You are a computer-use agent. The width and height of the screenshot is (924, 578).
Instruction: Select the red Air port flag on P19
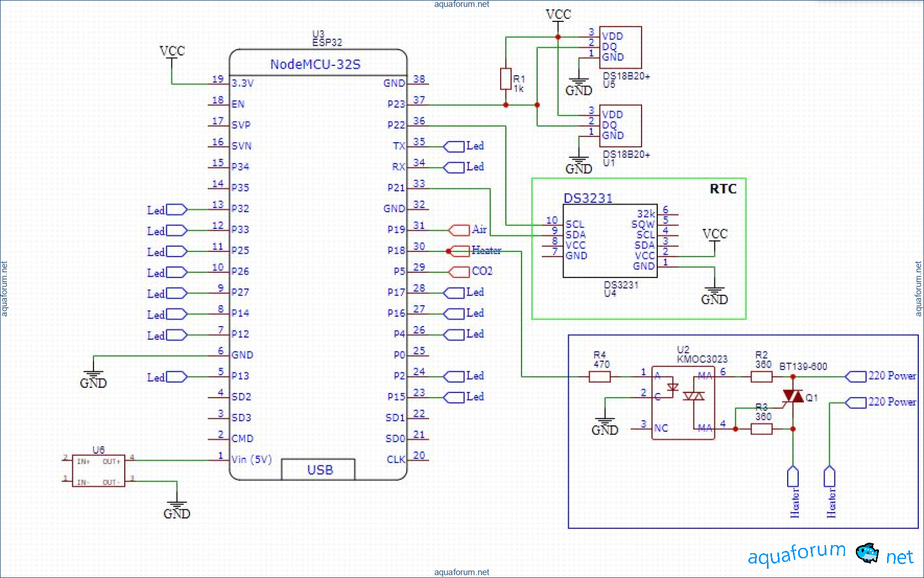[460, 230]
